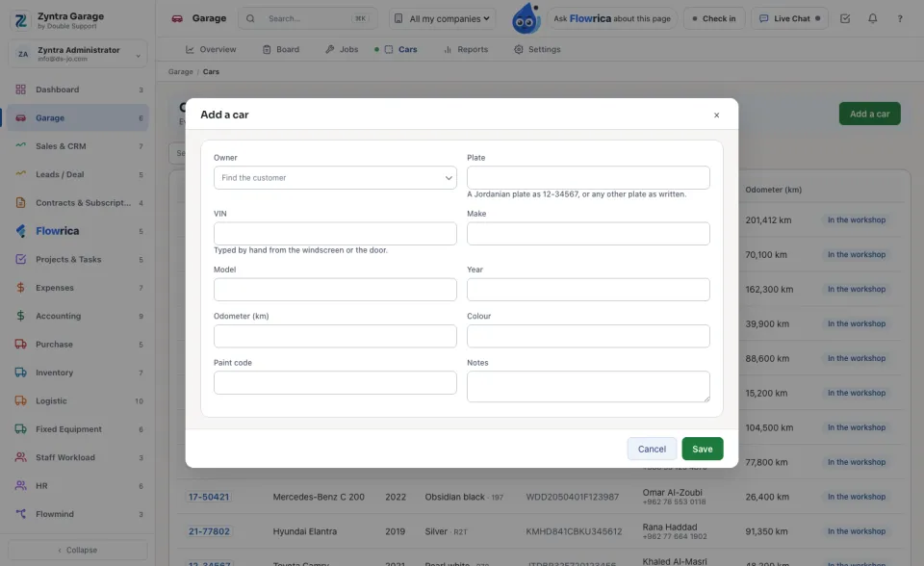Cancel the Add a car dialog
Image resolution: width=924 pixels, height=566 pixels.
click(x=652, y=449)
